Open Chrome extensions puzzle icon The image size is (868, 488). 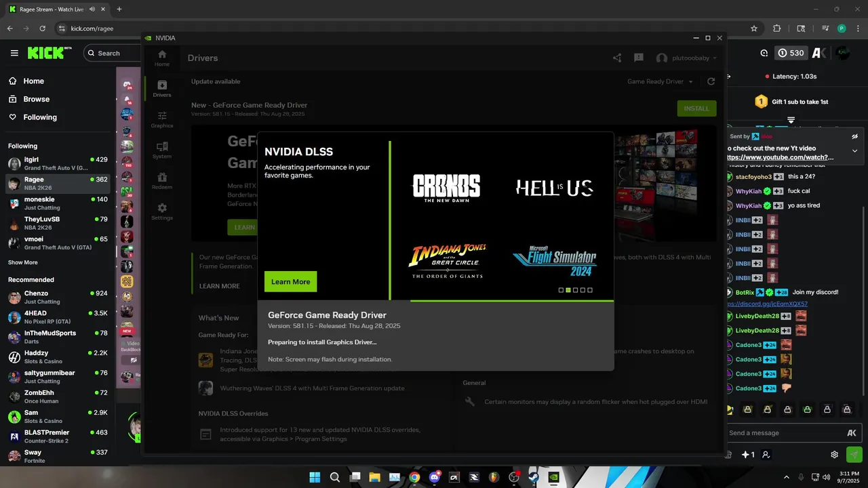click(777, 28)
